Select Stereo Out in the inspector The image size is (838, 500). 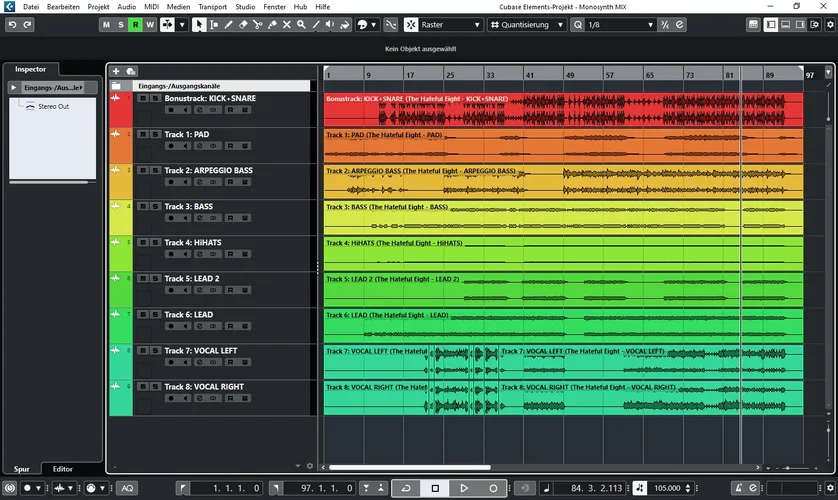tap(52, 106)
